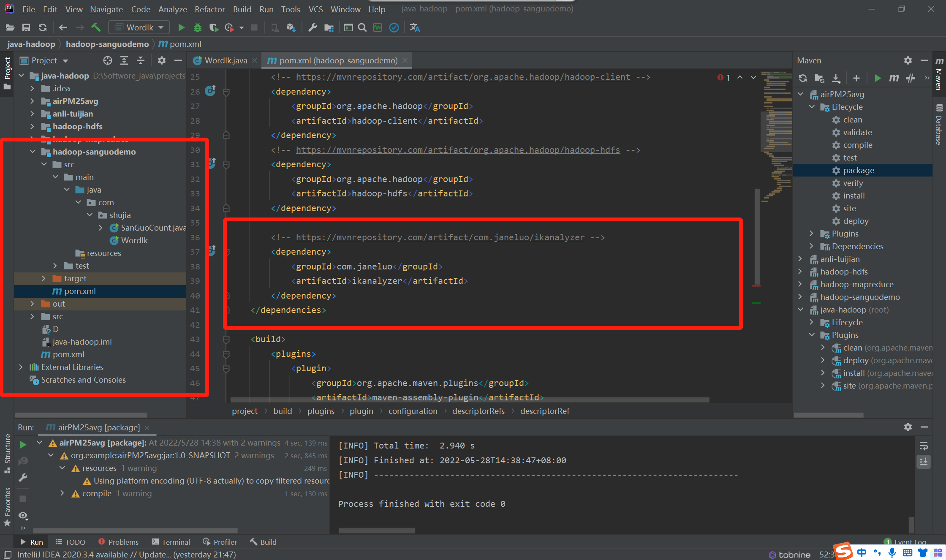Toggle scroll to end in Run console
The width and height of the screenshot is (946, 560).
pyautogui.click(x=924, y=462)
